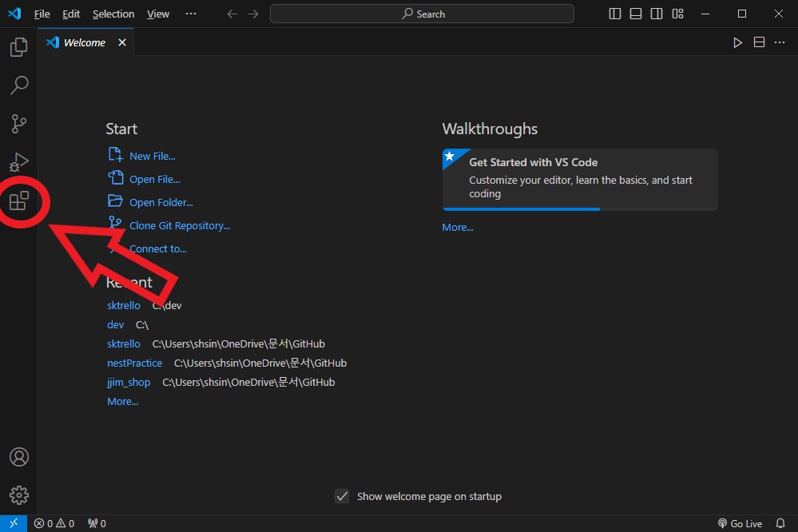Open the Manage gear icon
This screenshot has width=798, height=532.
tap(19, 494)
